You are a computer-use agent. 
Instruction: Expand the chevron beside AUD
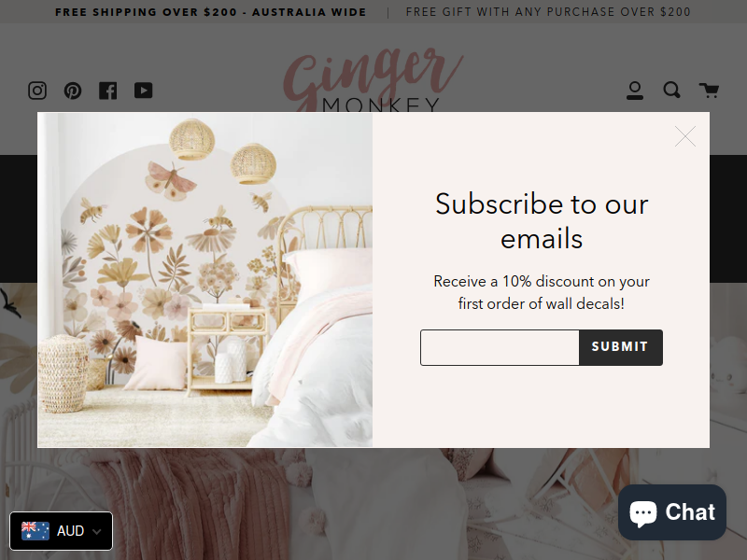click(97, 531)
